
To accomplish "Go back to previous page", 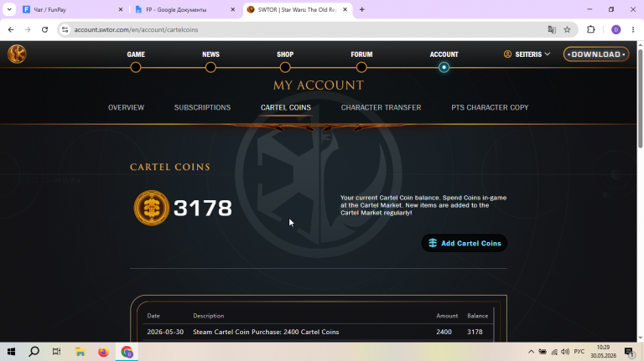I will pos(11,29).
